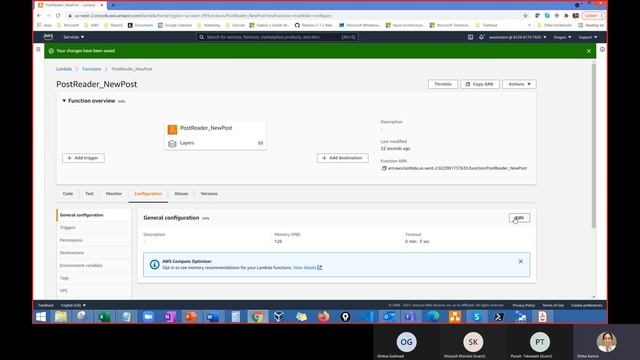Click the Throttle button
Image resolution: width=640 pixels, height=360 pixels.
pyautogui.click(x=443, y=84)
